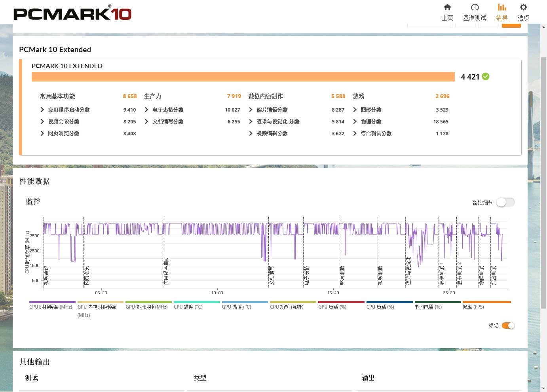The width and height of the screenshot is (547, 392).
Task: Go to the 主页 tab label
Action: (447, 18)
